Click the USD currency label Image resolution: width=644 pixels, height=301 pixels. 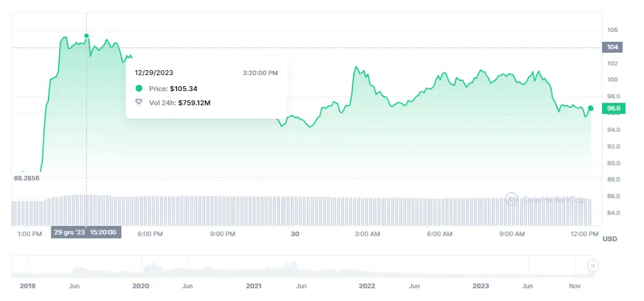point(609,239)
